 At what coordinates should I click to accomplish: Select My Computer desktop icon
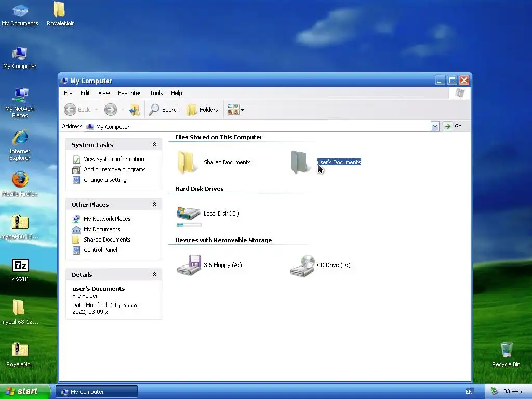tap(20, 58)
